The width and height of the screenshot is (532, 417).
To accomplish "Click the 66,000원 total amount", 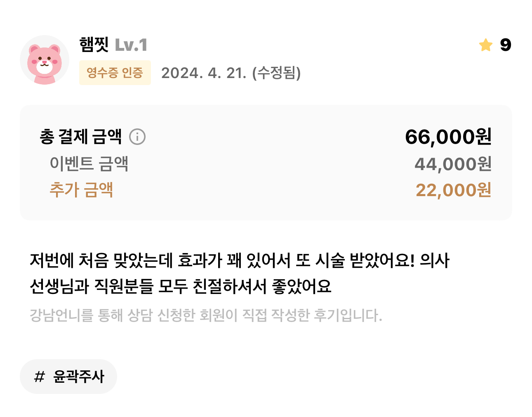I will 448,137.
